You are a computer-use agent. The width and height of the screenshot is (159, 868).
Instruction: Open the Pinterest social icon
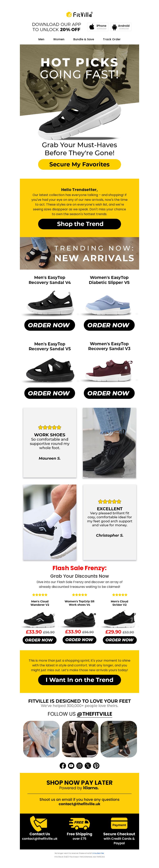[96, 766]
